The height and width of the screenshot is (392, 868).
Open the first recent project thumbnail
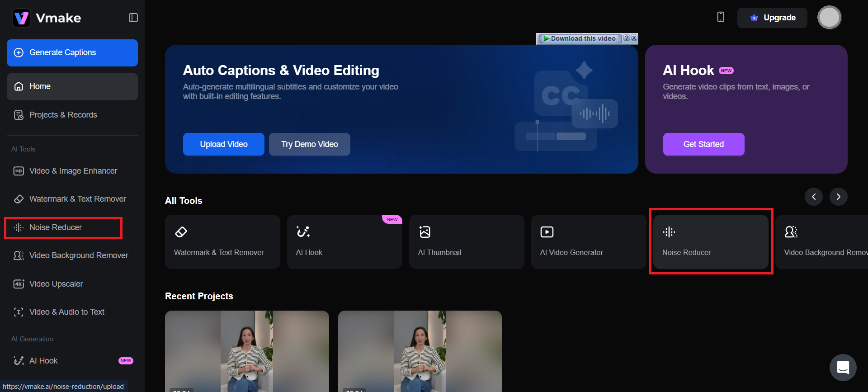(x=247, y=350)
